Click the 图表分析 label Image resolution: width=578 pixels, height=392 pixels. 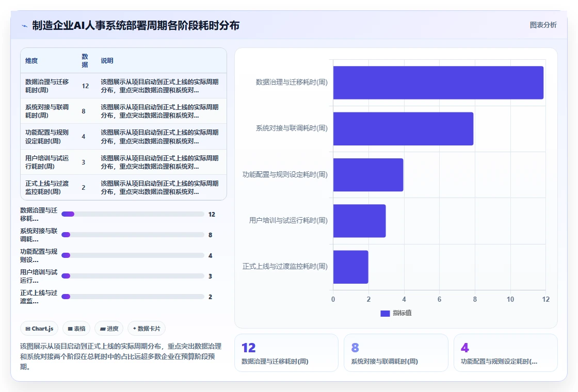pos(543,25)
